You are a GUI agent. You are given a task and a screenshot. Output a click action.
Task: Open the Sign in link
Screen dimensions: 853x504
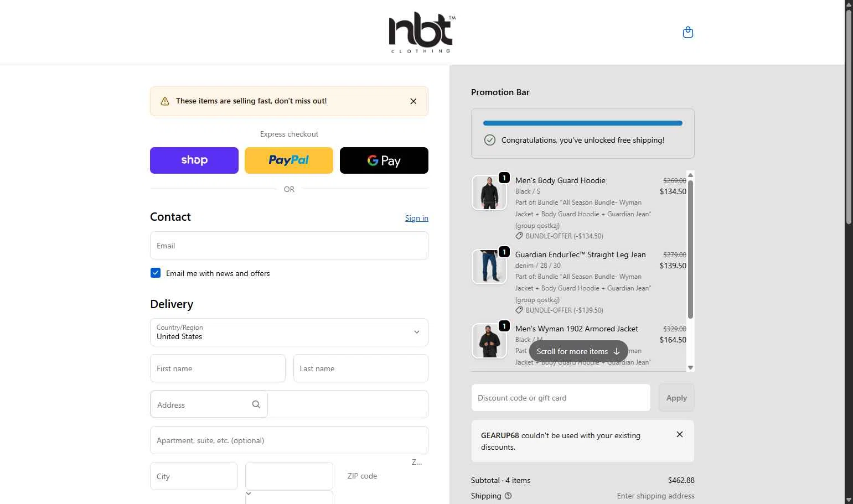pos(417,218)
